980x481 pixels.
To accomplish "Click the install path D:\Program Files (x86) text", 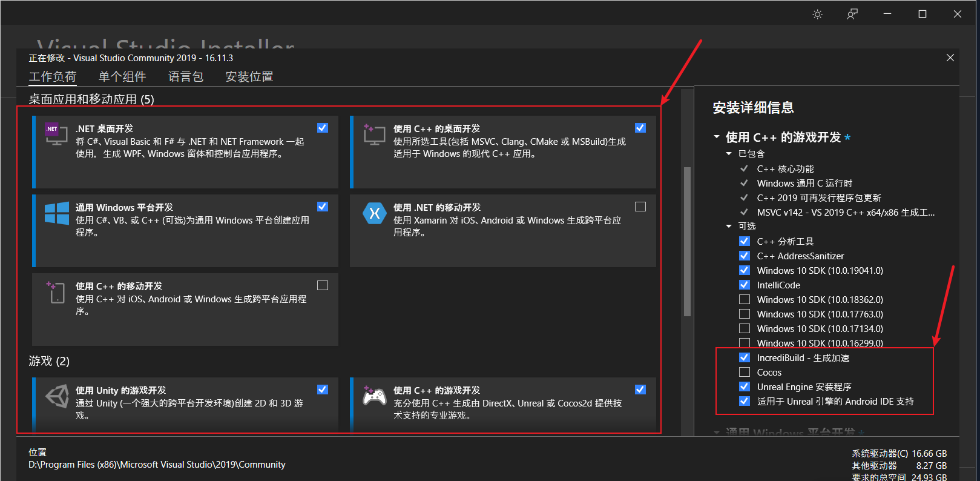I will coord(157,465).
